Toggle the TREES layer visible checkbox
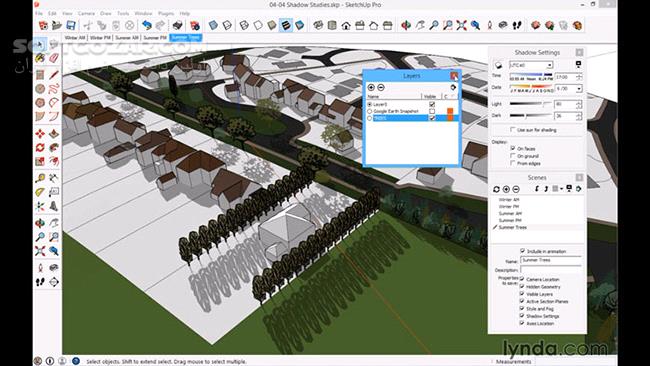650x366 pixels. [432, 118]
